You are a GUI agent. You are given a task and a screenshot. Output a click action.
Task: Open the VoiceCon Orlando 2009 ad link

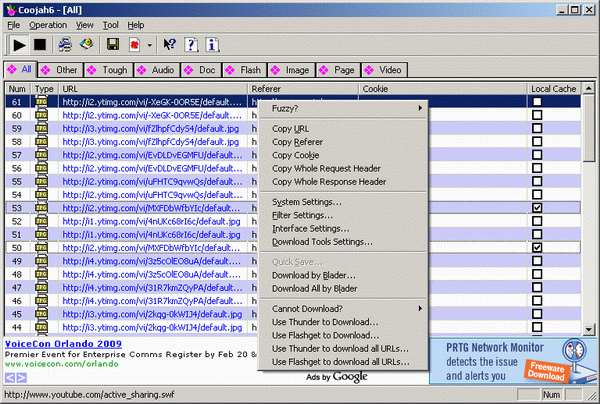63,344
